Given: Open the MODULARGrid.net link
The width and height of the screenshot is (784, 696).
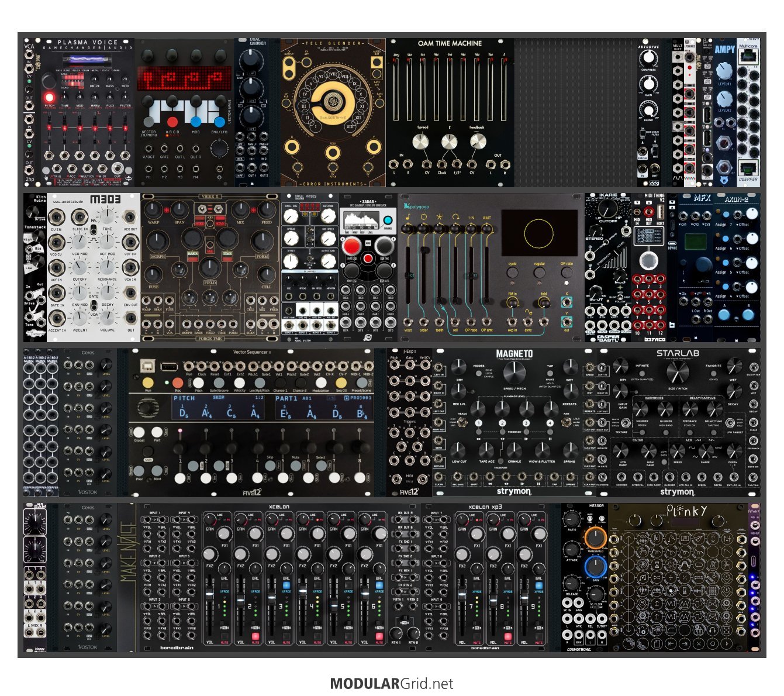Looking at the screenshot, I should (392, 683).
